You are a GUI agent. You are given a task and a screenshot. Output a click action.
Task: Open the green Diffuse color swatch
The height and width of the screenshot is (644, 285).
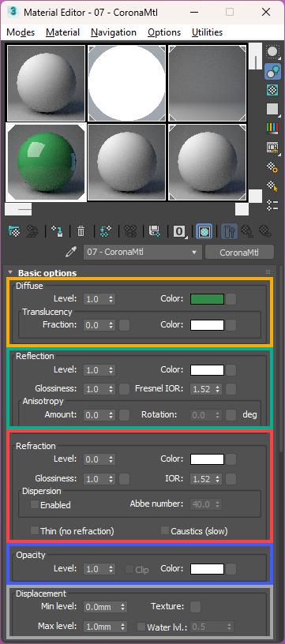click(x=207, y=299)
